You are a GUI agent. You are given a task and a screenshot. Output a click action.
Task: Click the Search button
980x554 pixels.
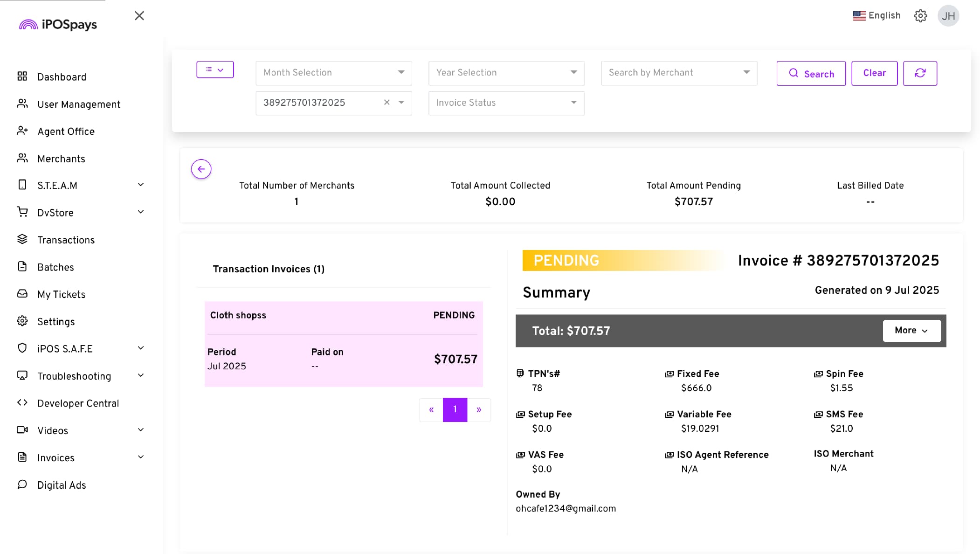pyautogui.click(x=811, y=73)
